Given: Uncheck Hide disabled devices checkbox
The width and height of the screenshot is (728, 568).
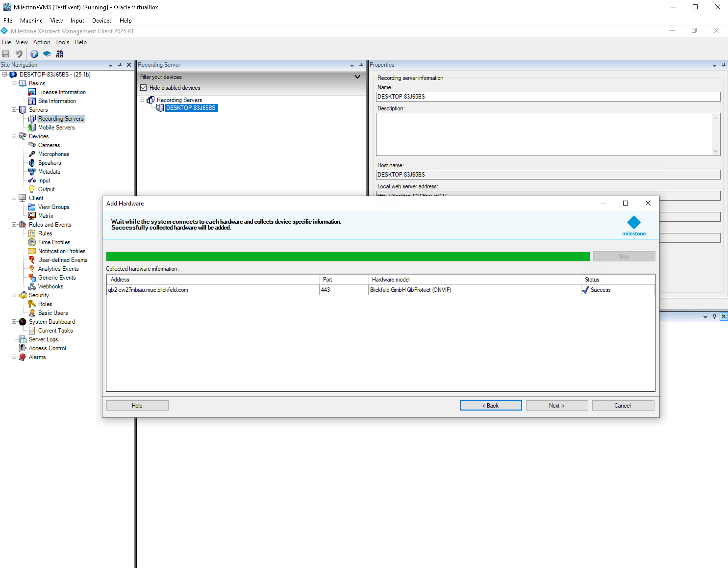Looking at the screenshot, I should pyautogui.click(x=144, y=88).
